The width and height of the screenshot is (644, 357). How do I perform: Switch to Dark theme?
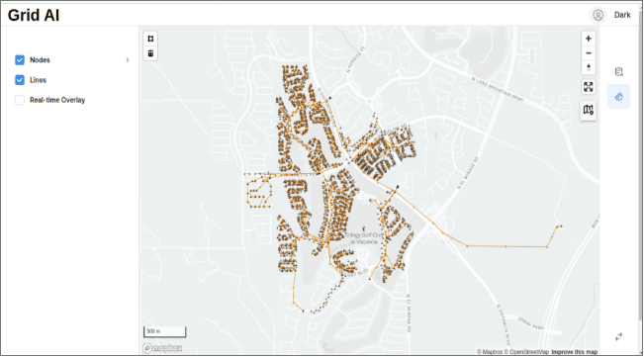[622, 15]
